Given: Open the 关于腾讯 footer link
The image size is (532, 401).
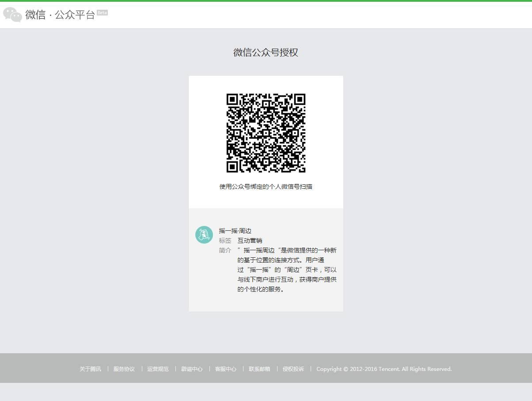Looking at the screenshot, I should [90, 369].
